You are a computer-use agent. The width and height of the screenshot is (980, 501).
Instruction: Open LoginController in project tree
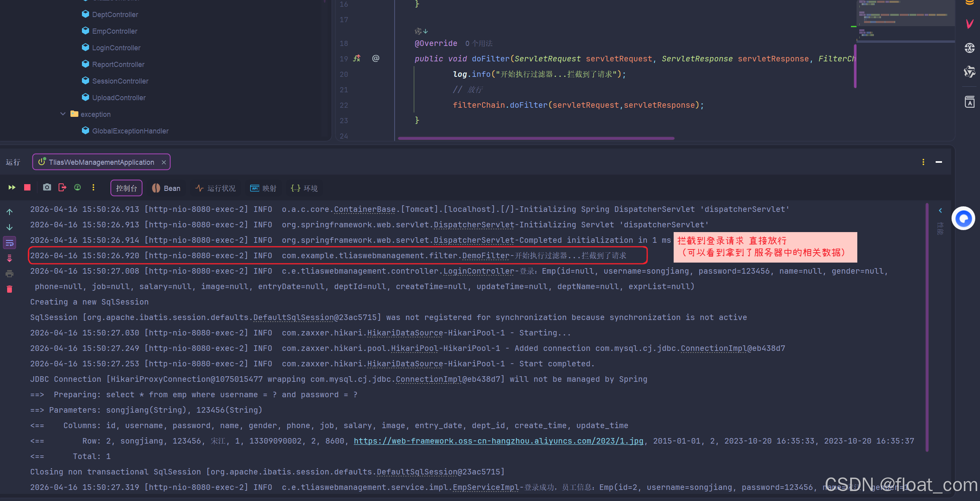pos(116,48)
